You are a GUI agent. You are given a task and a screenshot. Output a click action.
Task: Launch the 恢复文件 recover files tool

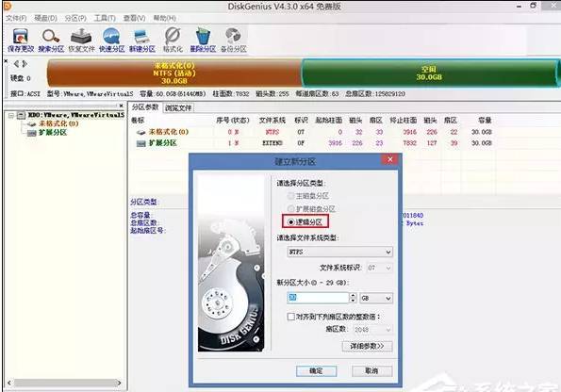pyautogui.click(x=81, y=40)
